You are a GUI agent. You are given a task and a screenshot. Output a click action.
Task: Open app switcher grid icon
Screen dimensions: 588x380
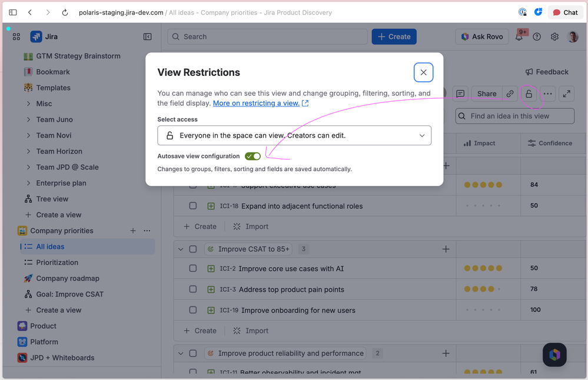[16, 36]
